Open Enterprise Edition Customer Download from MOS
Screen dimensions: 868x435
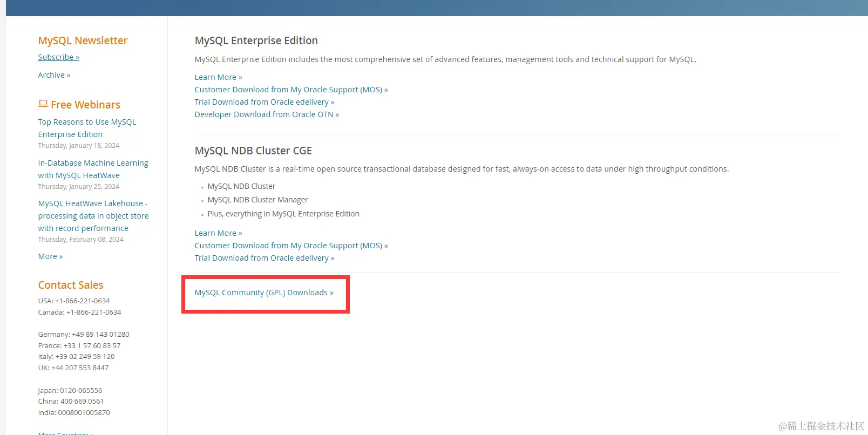[291, 90]
